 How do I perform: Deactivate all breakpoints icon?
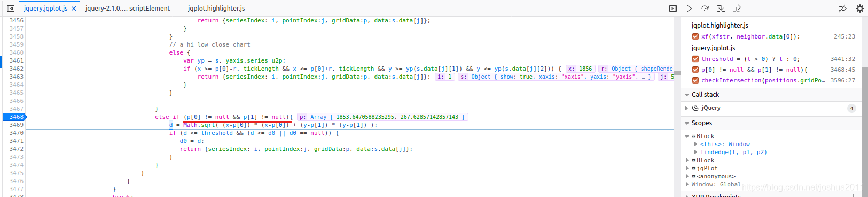tap(842, 9)
